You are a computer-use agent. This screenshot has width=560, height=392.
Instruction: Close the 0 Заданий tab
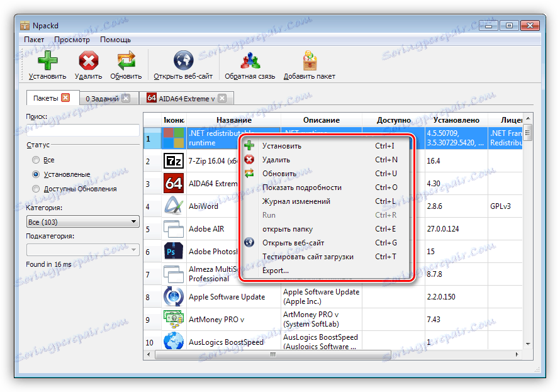point(126,98)
